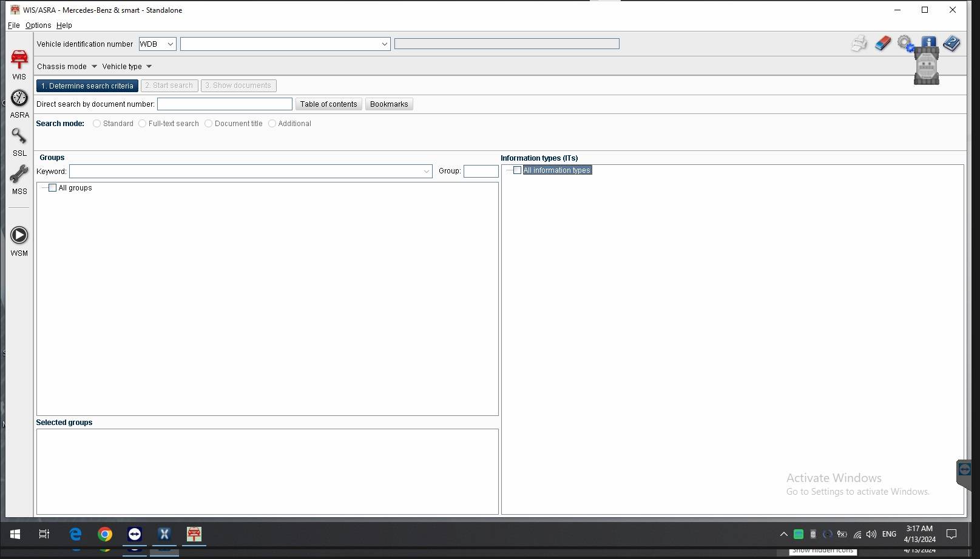
Task: Select the Show documents step
Action: (x=238, y=86)
